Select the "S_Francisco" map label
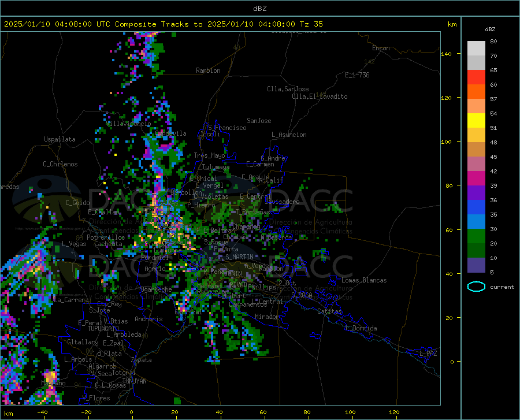The width and height of the screenshot is (520, 420). coord(227,128)
